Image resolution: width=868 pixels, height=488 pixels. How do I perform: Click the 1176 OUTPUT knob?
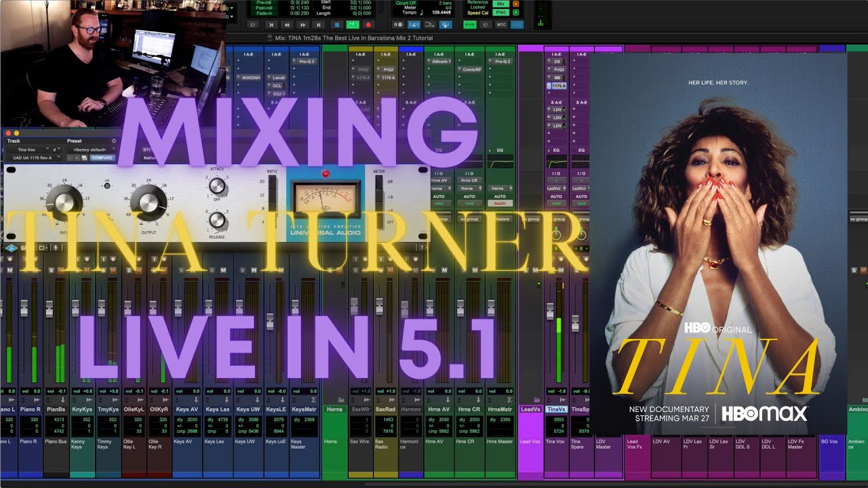click(x=149, y=203)
